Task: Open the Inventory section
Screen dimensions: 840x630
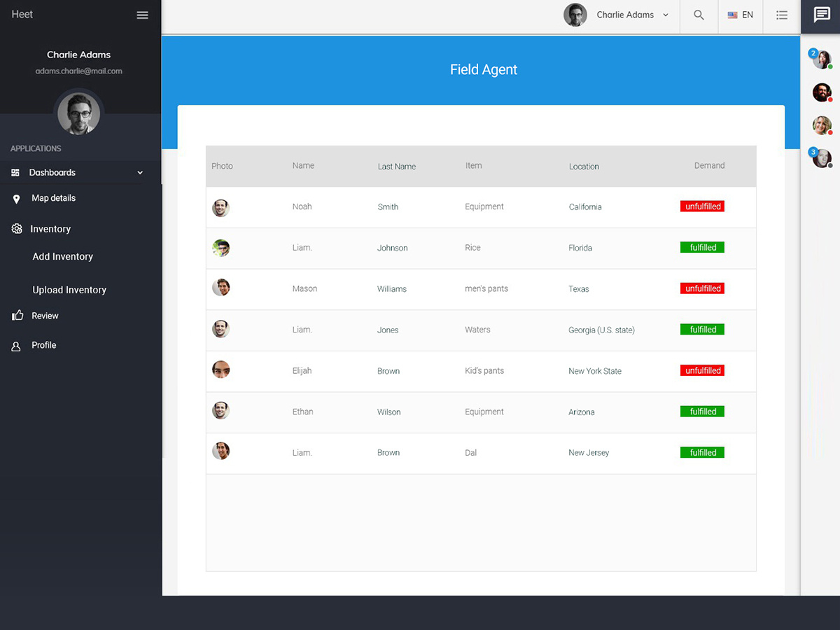Action: pyautogui.click(x=49, y=229)
